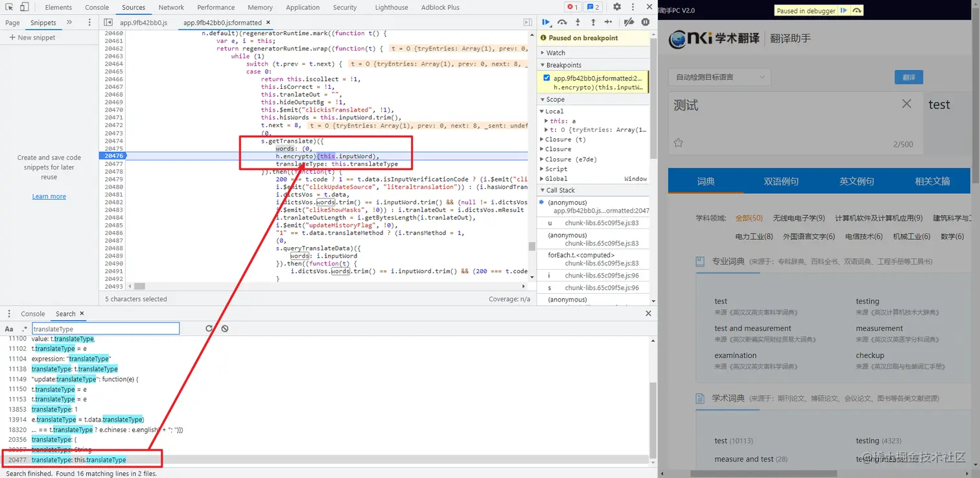This screenshot has height=478, width=980.
Task: Open the Application tab
Action: point(303,8)
